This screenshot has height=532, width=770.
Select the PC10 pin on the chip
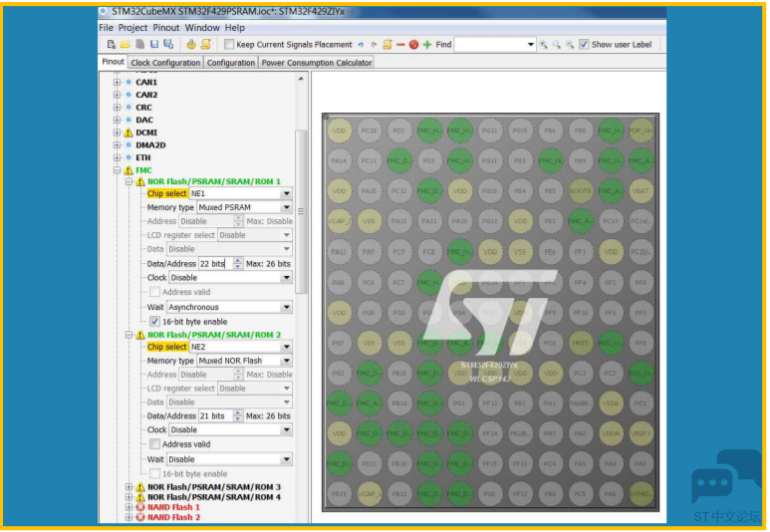pyautogui.click(x=369, y=131)
